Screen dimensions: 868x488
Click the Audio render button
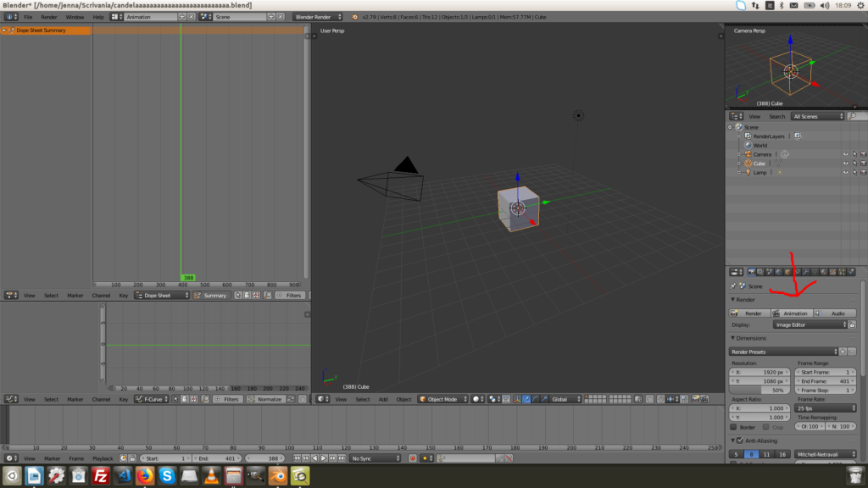point(834,313)
